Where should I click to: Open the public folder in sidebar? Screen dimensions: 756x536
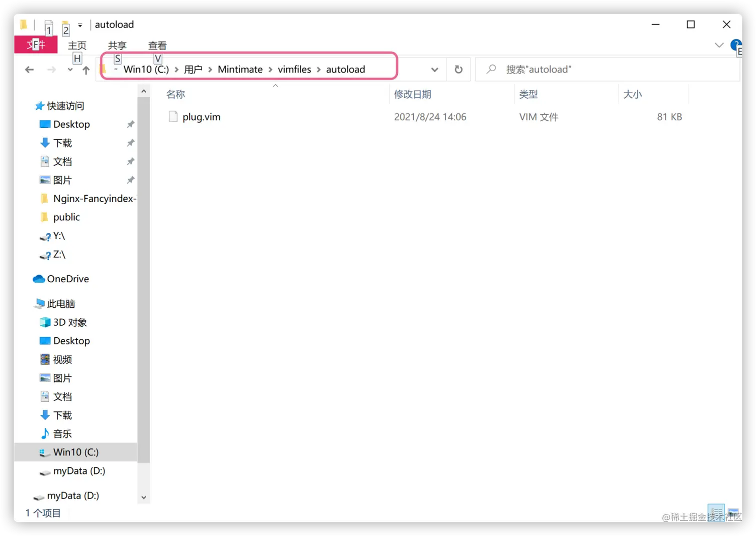coord(66,217)
